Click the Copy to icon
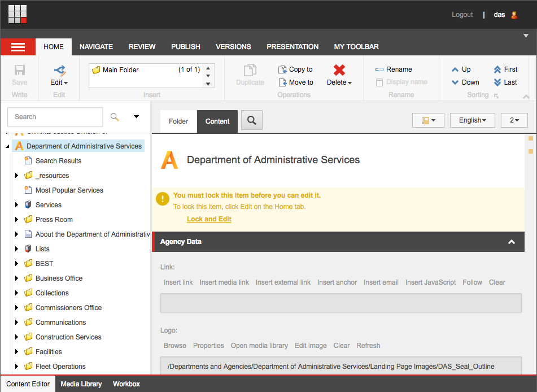Screen dimensions: 537x392 [282, 69]
